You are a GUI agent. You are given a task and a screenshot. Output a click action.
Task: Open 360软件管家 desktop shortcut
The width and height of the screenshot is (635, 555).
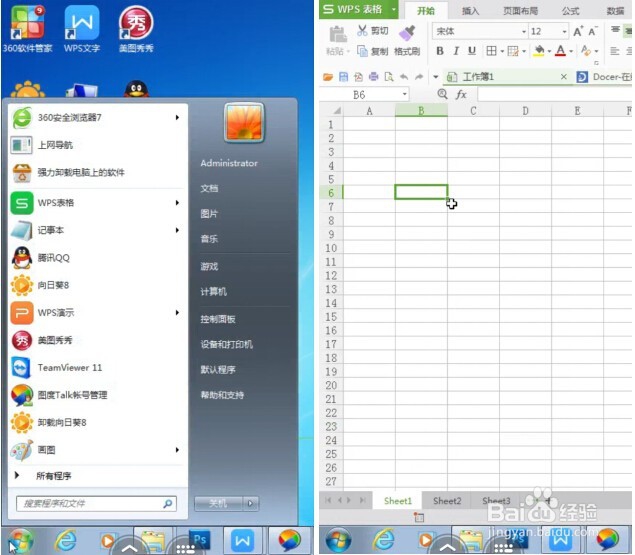coord(27,29)
